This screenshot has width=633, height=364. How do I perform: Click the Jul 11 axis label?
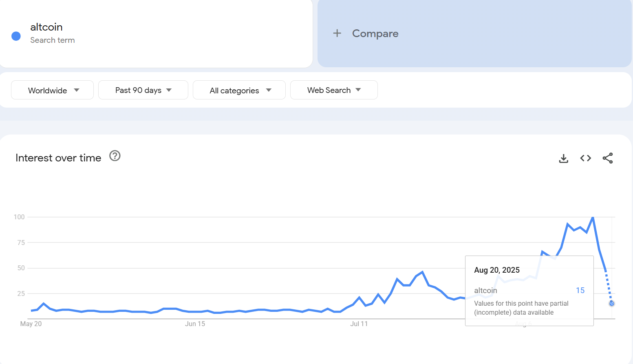point(359,324)
